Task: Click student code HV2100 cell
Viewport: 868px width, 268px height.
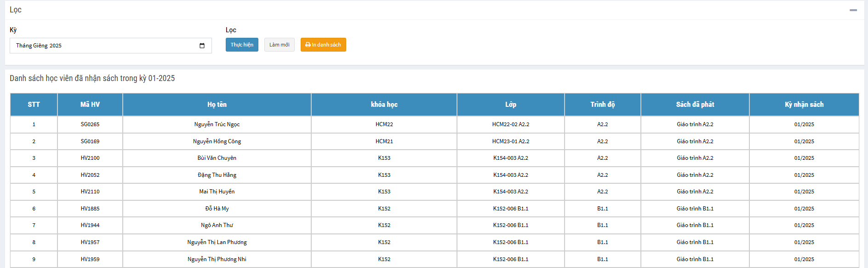Action: (90, 158)
